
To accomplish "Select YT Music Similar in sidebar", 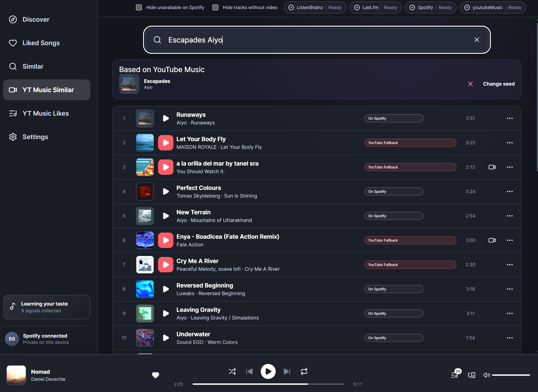I will (47, 90).
